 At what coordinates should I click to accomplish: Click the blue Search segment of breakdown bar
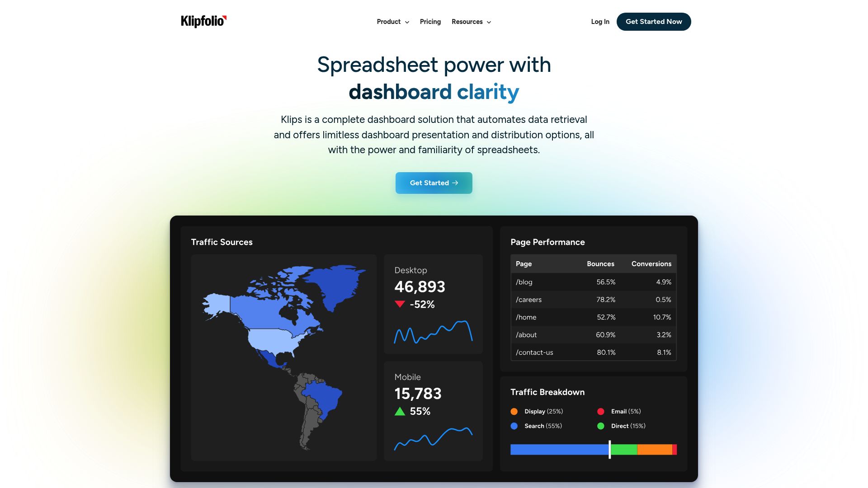tap(559, 450)
